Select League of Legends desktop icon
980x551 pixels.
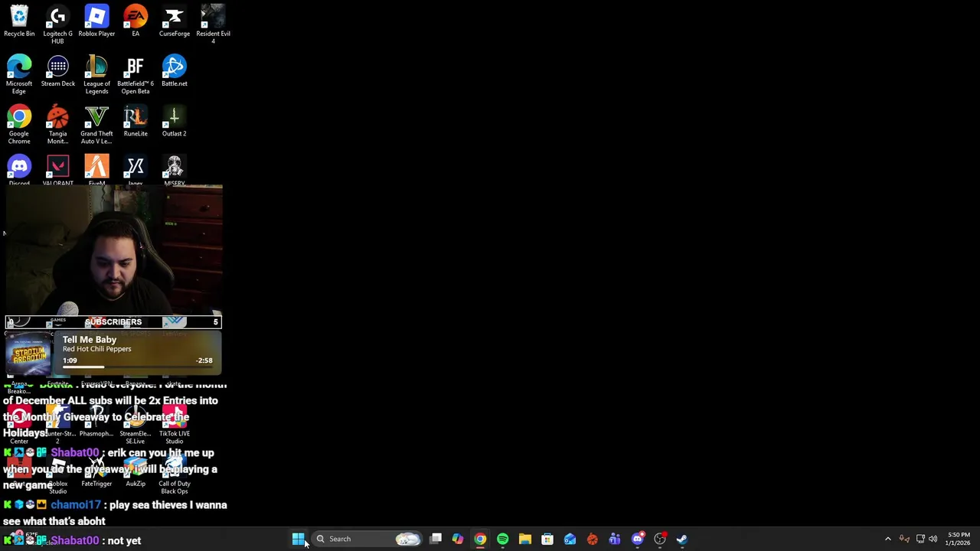point(96,74)
